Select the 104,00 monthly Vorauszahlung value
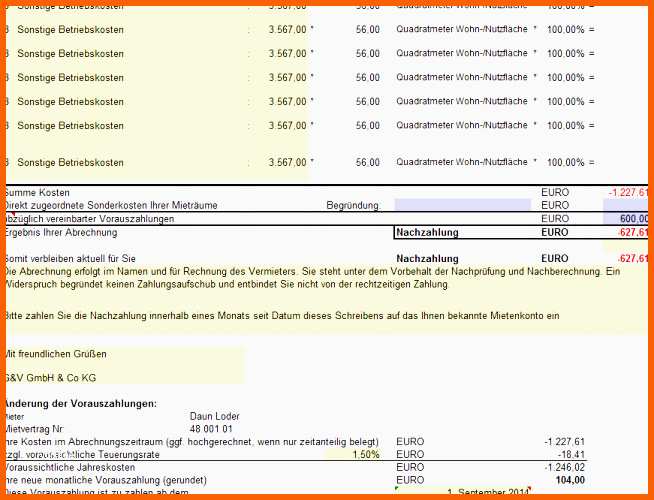The height and width of the screenshot is (500, 654). pos(570,480)
